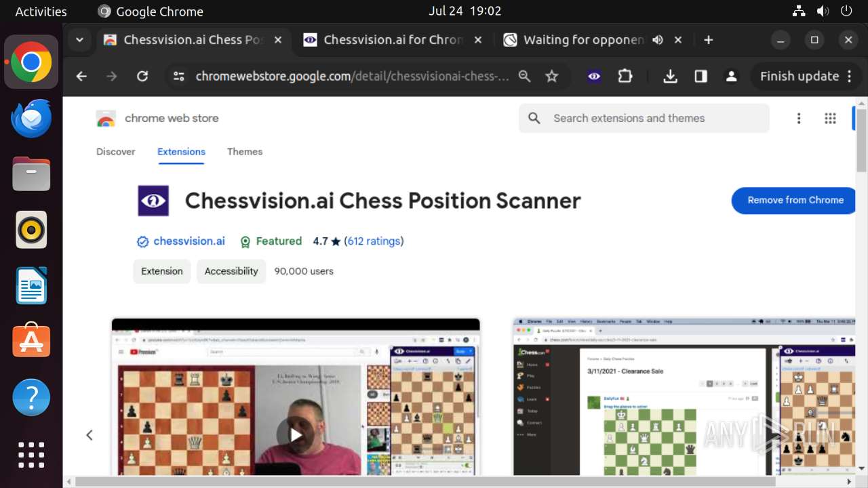Open the Jul 24 19:02 clock menu
The image size is (868, 488).
tap(465, 12)
